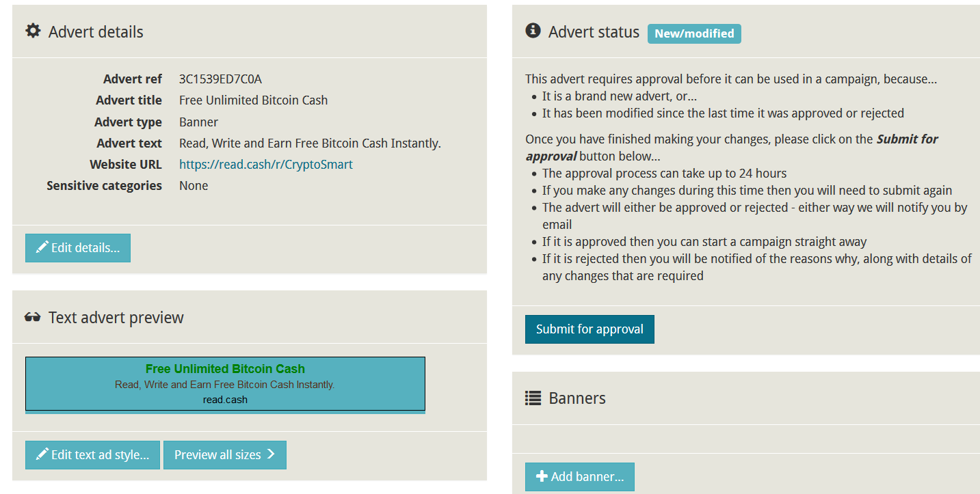Click the read.cash domain in ad preview
The height and width of the screenshot is (494, 980).
point(225,400)
